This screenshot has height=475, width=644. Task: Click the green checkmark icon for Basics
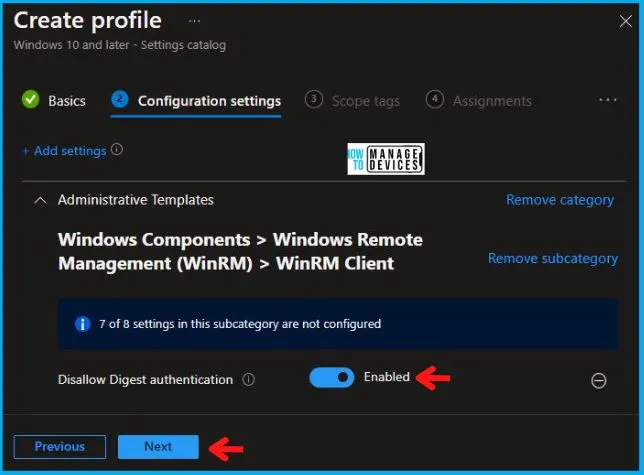(30, 100)
